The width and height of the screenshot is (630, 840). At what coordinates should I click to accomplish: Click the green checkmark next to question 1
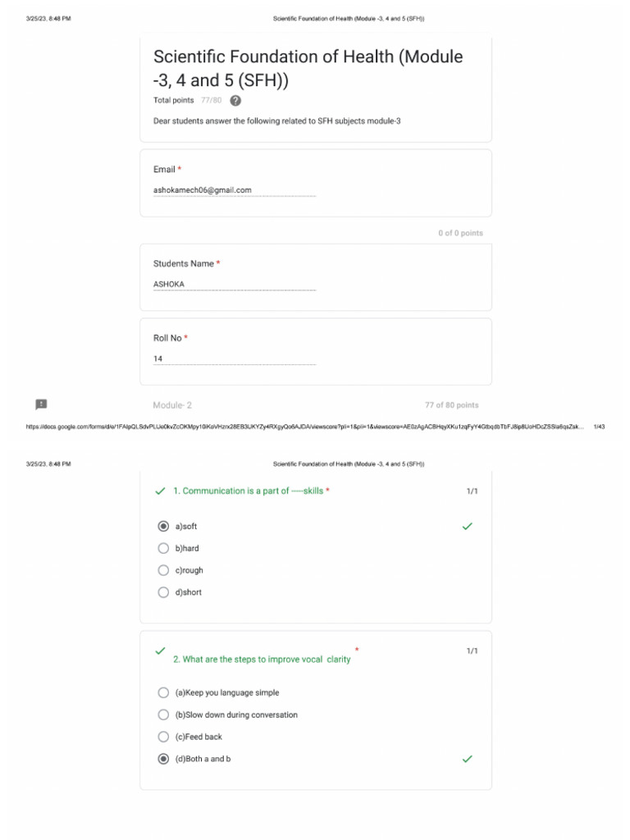160,491
